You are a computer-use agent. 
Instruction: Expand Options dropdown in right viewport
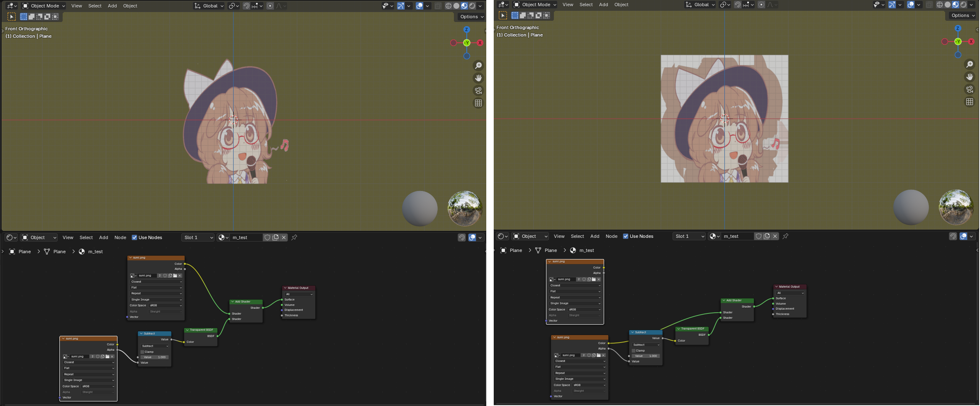pyautogui.click(x=963, y=15)
